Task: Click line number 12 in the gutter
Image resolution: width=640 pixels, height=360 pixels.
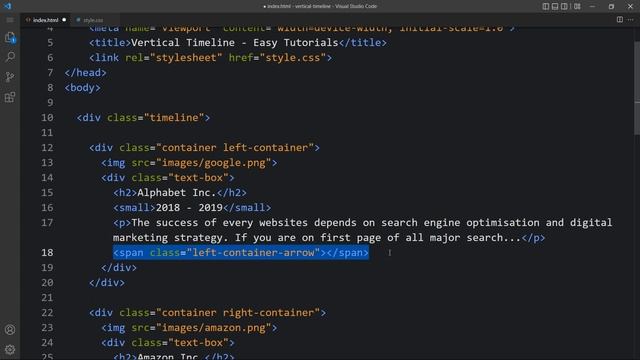Action: [x=47, y=148]
